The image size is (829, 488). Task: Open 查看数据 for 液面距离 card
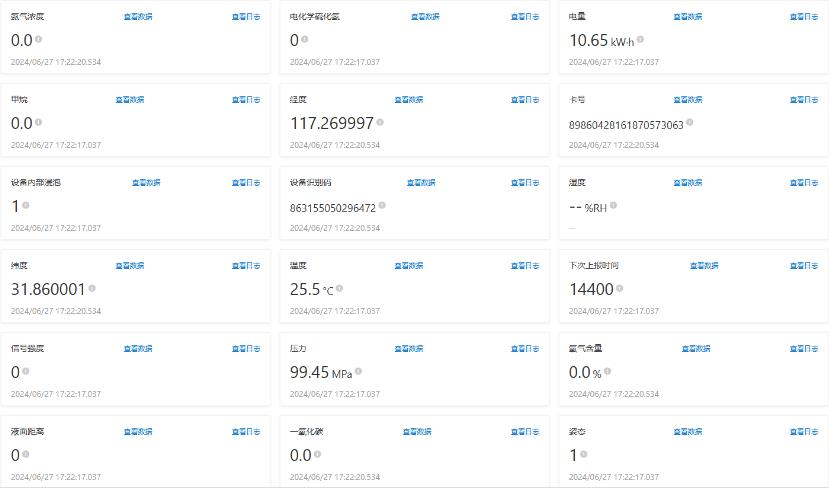tap(138, 432)
